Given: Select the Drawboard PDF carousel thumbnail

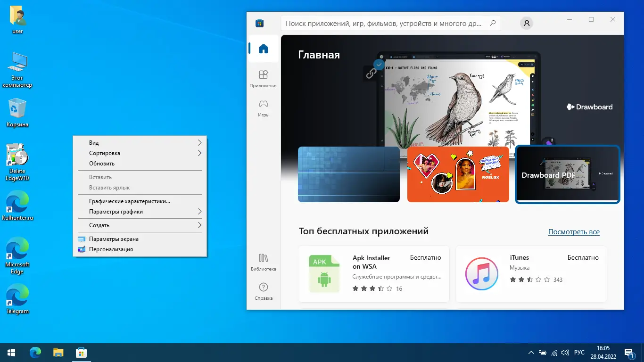Looking at the screenshot, I should coord(567,174).
